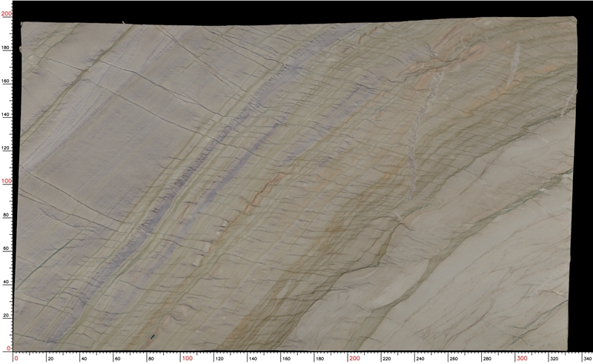Viewport: 593px width, 364px height.
Task: Click the 180 label on horizontal ruler
Action: [319, 358]
